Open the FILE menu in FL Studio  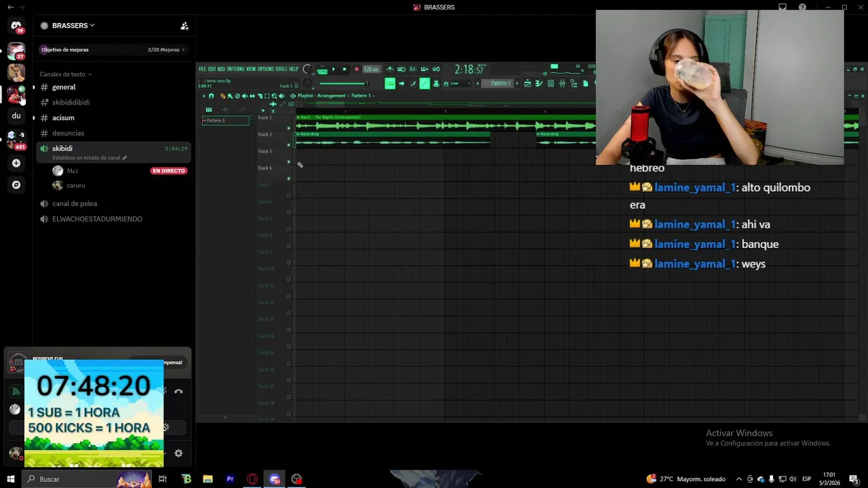pos(202,69)
